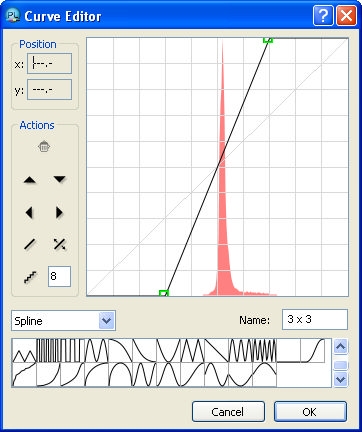Click the invert curve crossed-line icon

(x=60, y=244)
